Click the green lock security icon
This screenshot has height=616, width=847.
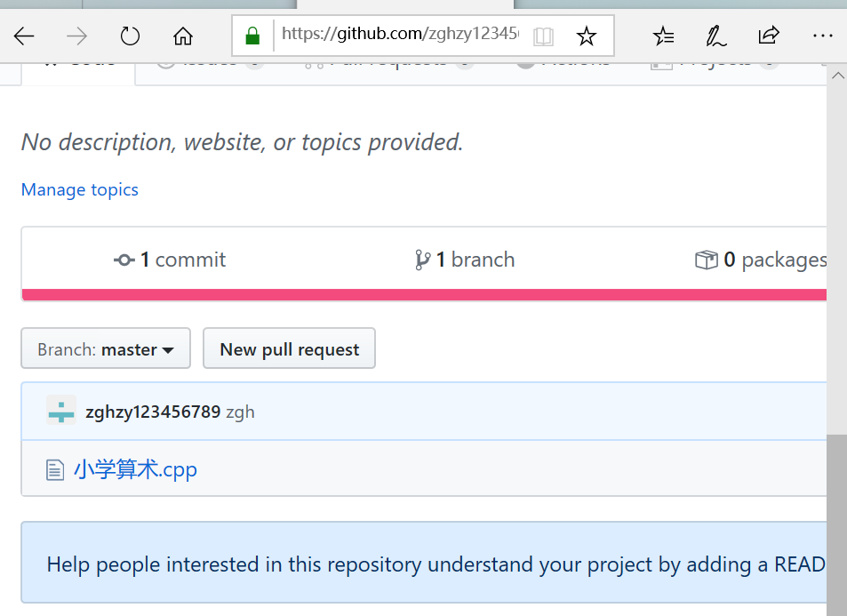coord(252,36)
